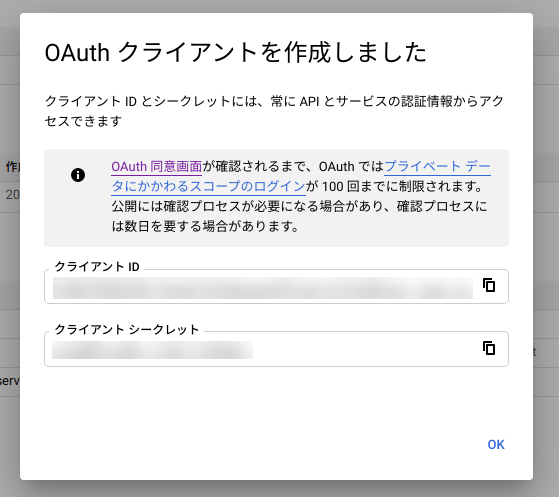Copy the クライアント シークレット value
The width and height of the screenshot is (559, 497).
[489, 348]
